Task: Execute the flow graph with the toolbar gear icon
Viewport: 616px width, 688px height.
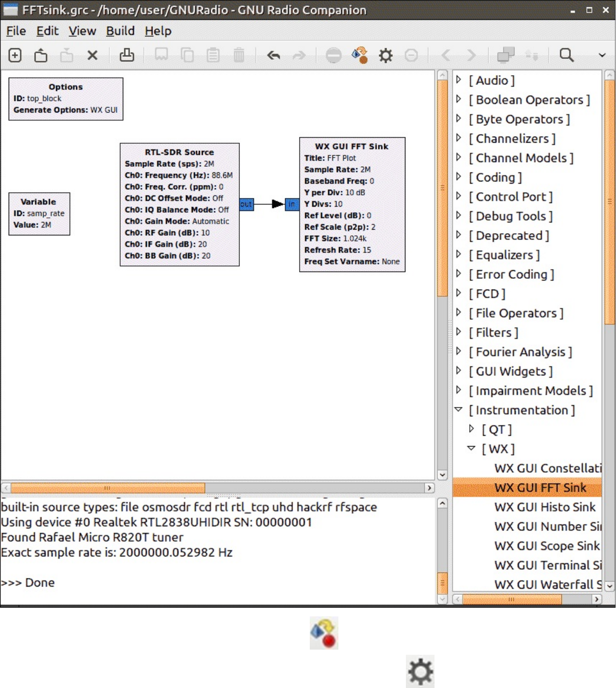Action: (385, 55)
